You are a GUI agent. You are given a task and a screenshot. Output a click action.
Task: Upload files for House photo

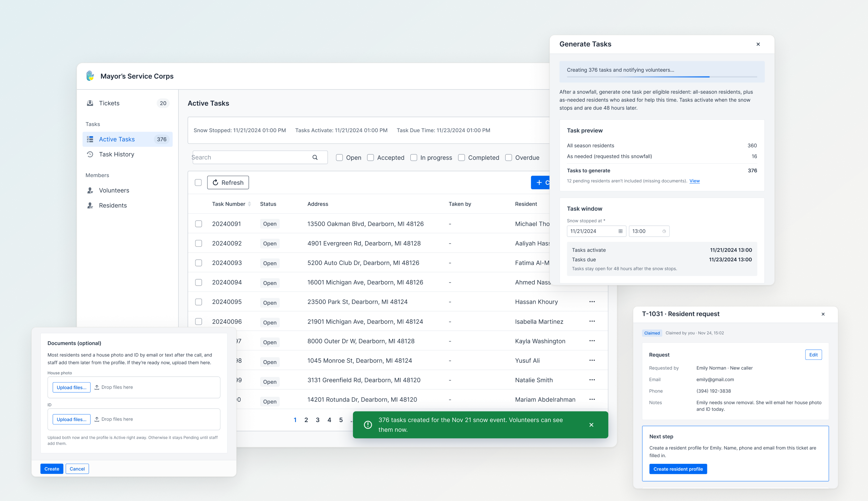[x=71, y=387]
